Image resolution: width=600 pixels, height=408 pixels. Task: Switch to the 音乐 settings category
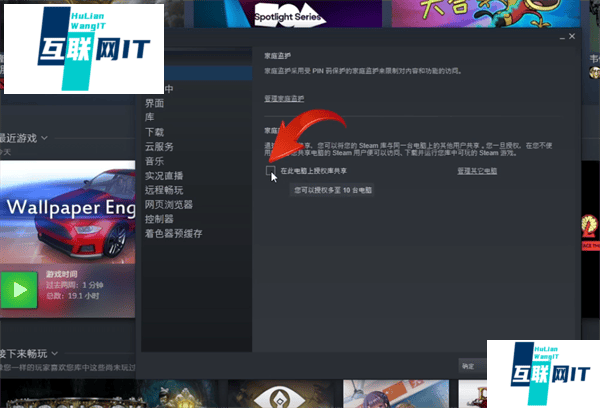[154, 161]
